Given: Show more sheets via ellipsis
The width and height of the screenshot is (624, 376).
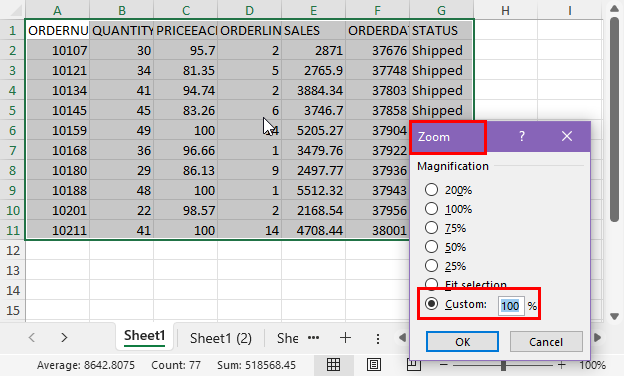Looking at the screenshot, I should (x=314, y=338).
